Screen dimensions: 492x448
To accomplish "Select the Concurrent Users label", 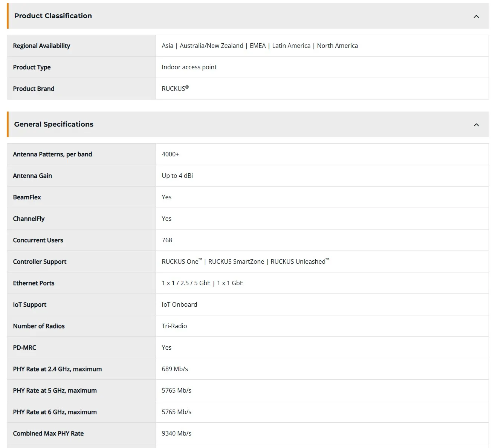I will pos(38,240).
